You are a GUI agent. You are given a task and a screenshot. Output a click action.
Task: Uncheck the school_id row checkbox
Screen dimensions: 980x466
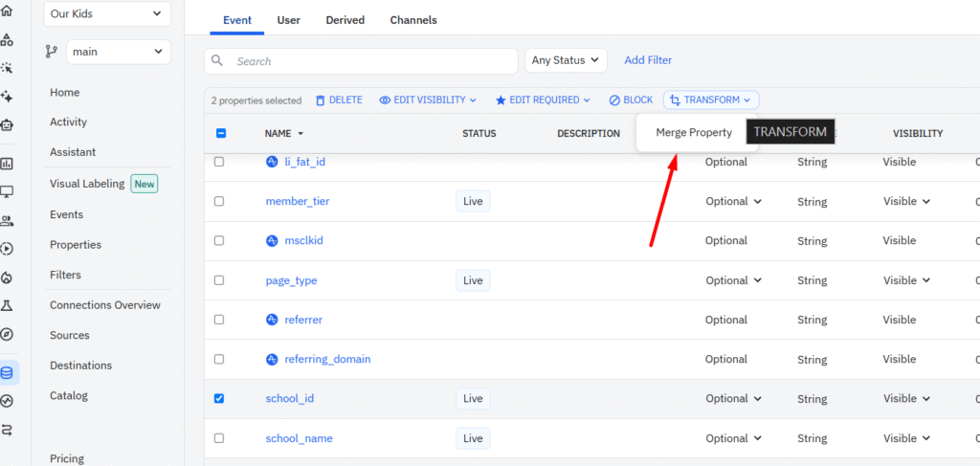pyautogui.click(x=219, y=398)
